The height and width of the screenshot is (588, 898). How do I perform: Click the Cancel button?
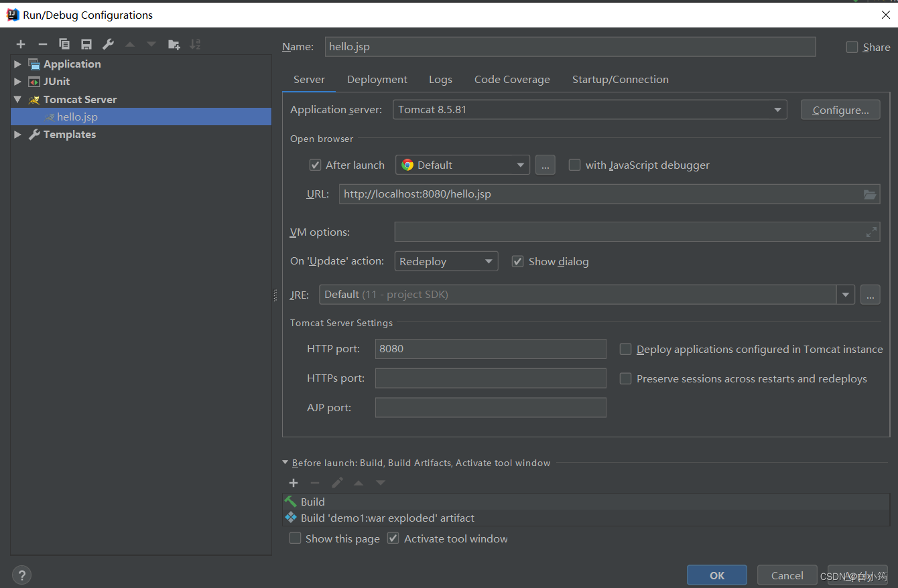click(x=787, y=575)
